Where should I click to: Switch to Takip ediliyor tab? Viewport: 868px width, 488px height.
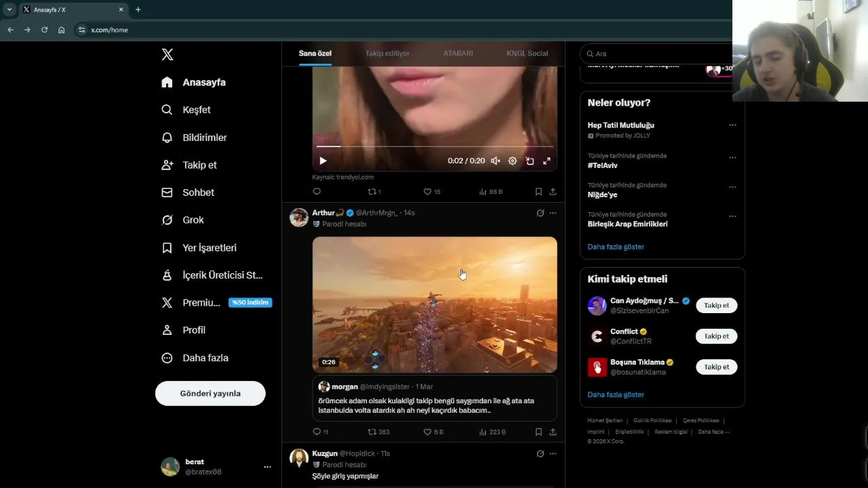point(387,53)
